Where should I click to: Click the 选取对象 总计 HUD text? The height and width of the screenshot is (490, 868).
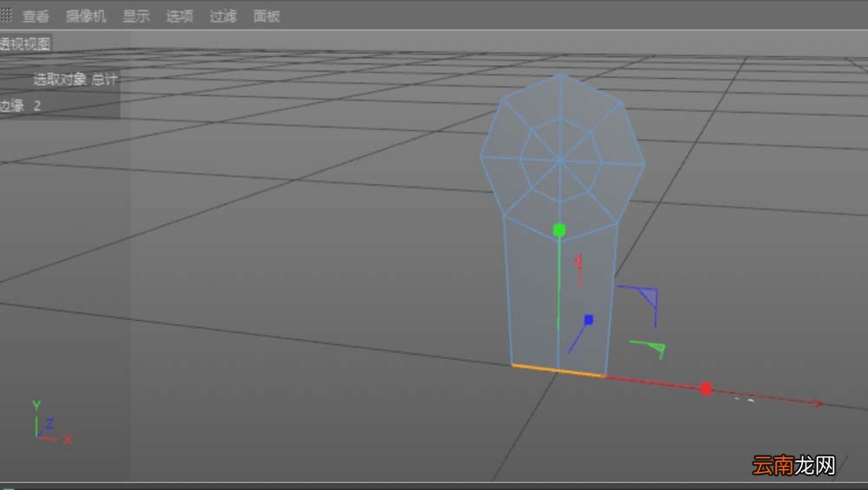click(x=76, y=80)
